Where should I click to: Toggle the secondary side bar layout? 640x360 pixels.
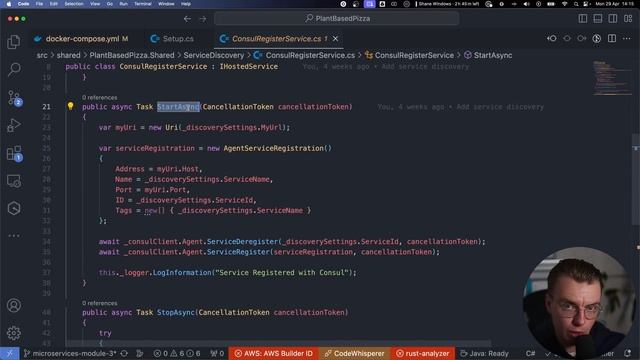[x=613, y=19]
